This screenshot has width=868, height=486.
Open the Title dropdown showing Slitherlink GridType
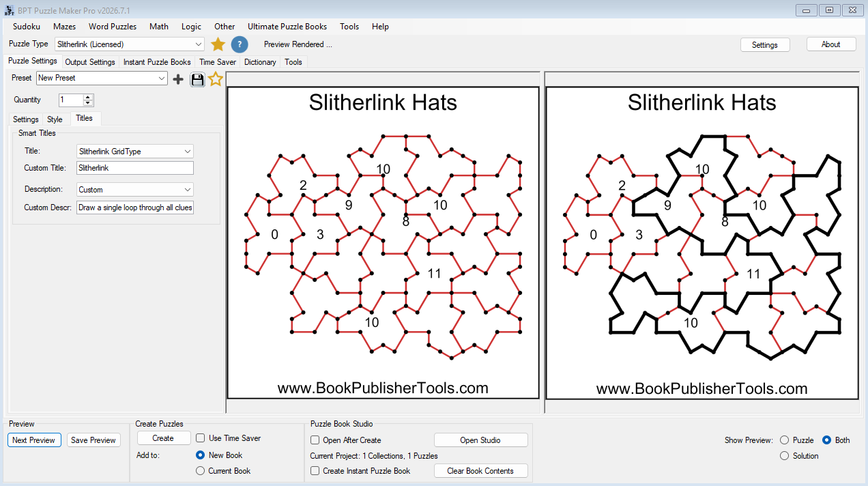(x=135, y=152)
